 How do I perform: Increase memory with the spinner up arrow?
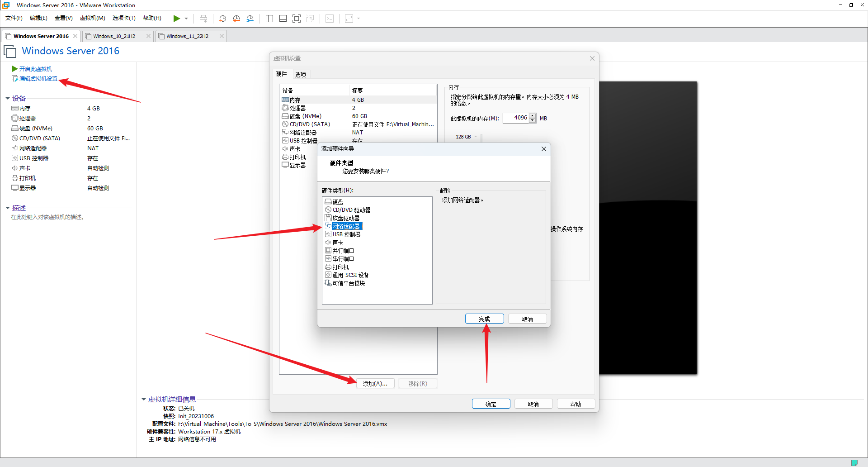(x=533, y=115)
